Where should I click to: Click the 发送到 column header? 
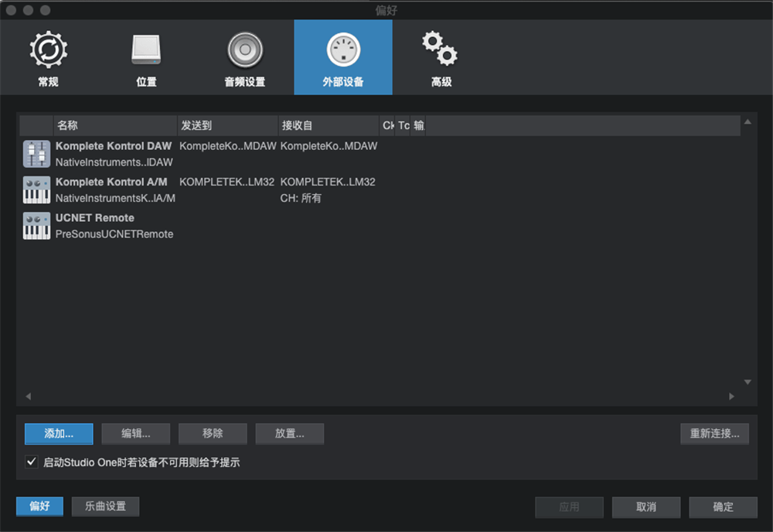228,125
